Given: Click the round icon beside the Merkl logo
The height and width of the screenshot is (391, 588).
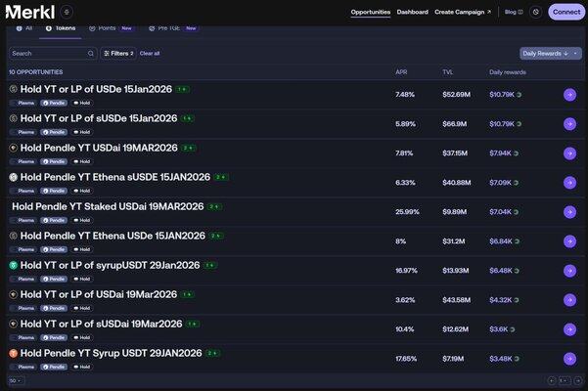Looking at the screenshot, I should 67,12.
